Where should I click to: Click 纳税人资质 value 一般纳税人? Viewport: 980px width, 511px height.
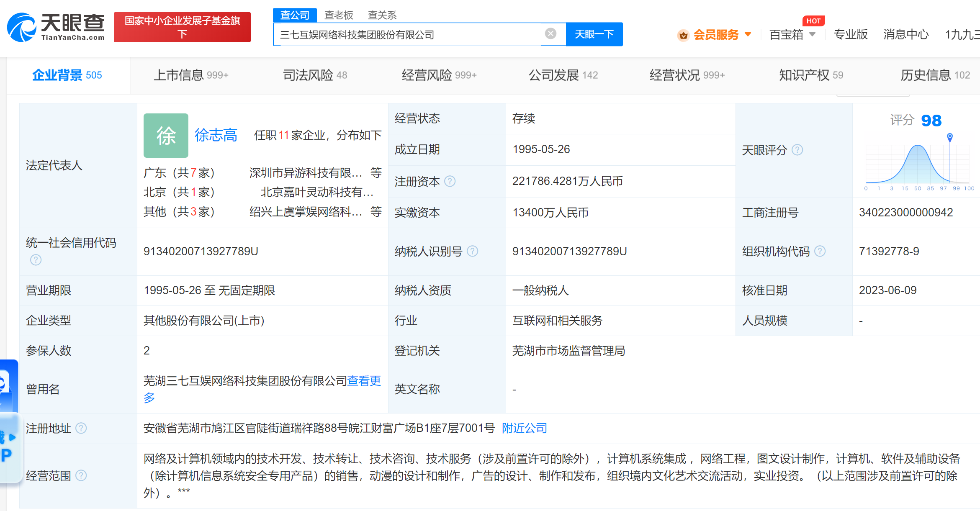[540, 290]
